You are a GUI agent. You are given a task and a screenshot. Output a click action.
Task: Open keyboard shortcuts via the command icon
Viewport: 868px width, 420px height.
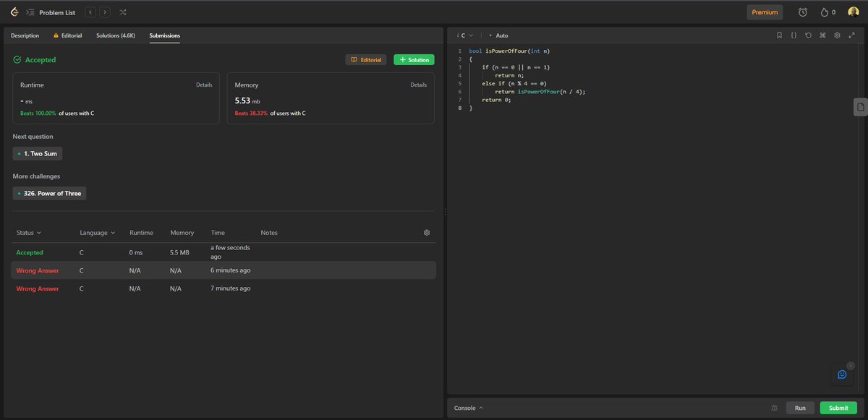pos(822,35)
